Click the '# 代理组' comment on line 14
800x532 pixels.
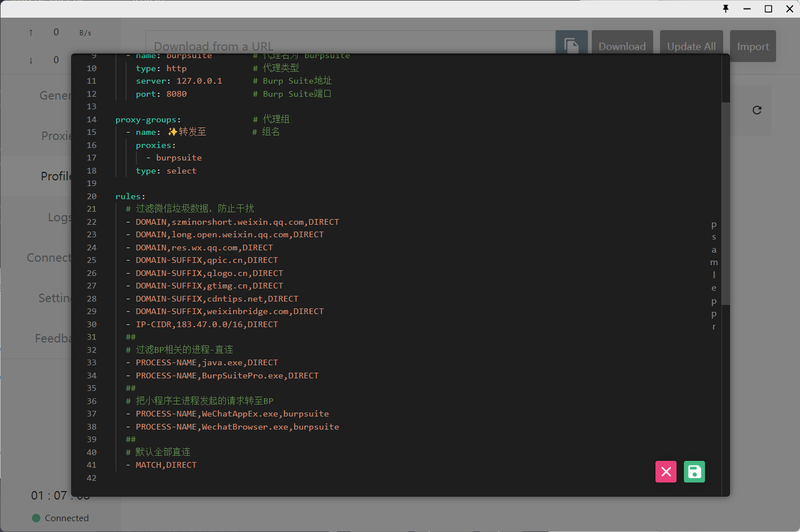(x=271, y=119)
